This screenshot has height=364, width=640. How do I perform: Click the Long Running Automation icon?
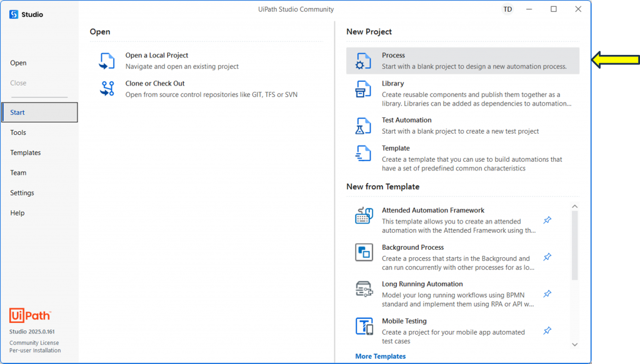(364, 289)
